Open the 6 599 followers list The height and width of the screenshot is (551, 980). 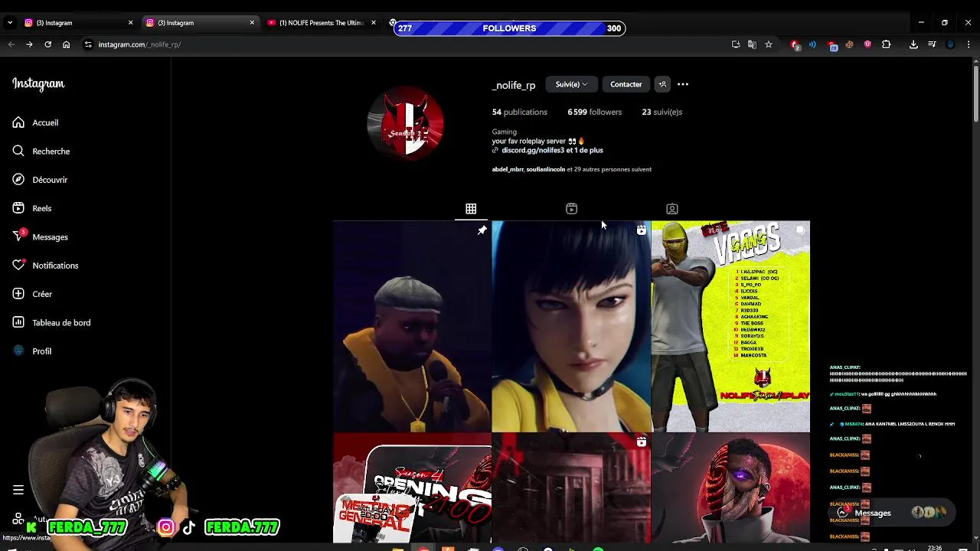(x=594, y=112)
